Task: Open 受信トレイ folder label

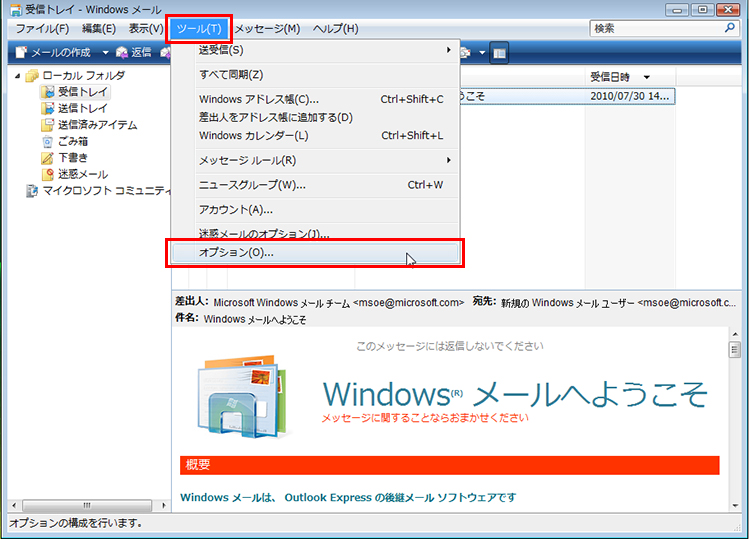Action: click(83, 92)
